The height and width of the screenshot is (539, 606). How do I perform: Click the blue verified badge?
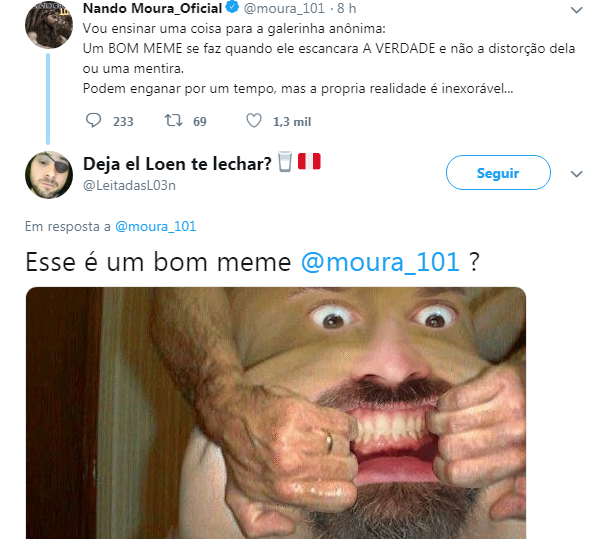232,7
